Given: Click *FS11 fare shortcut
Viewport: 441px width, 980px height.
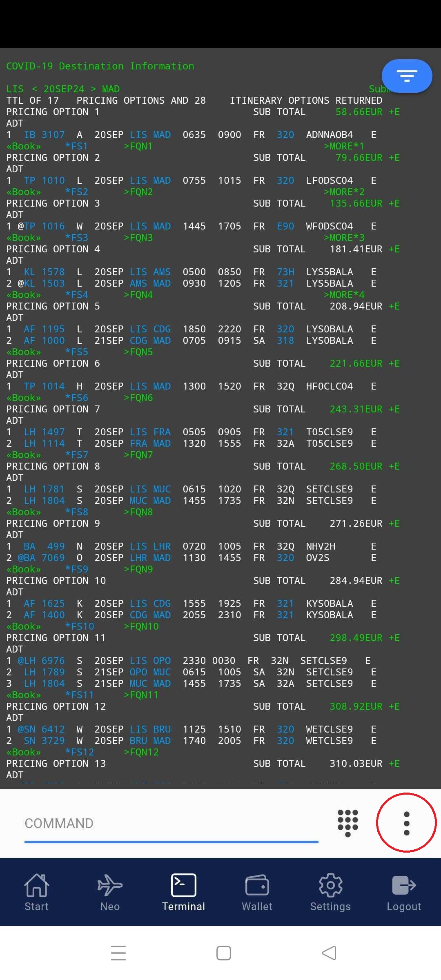Looking at the screenshot, I should [x=79, y=695].
